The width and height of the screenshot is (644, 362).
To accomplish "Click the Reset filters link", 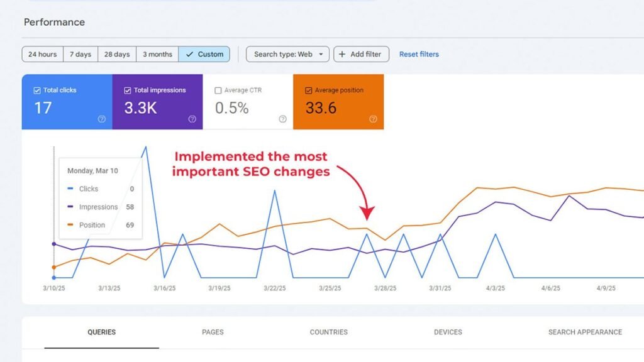I will (x=419, y=54).
